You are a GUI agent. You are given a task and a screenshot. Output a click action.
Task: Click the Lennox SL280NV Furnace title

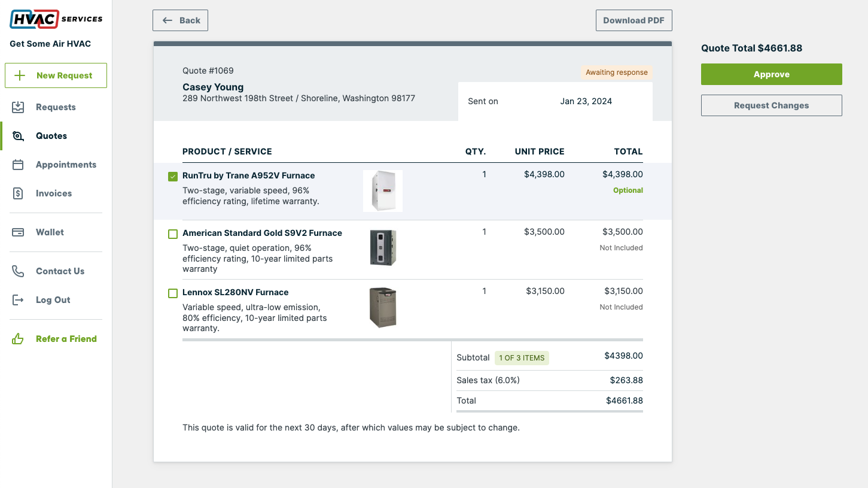pos(236,292)
